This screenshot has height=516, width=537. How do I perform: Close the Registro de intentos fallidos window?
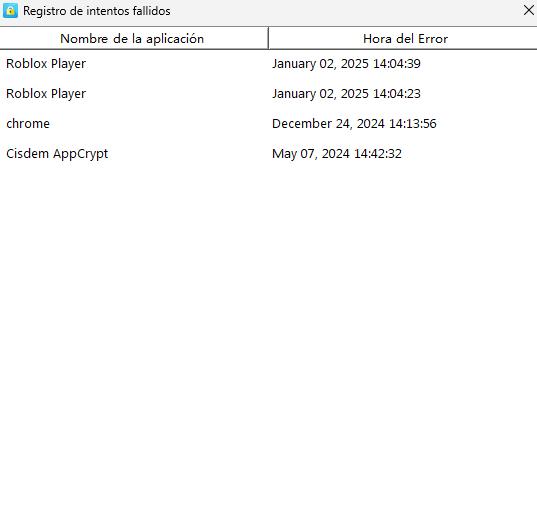pyautogui.click(x=529, y=10)
